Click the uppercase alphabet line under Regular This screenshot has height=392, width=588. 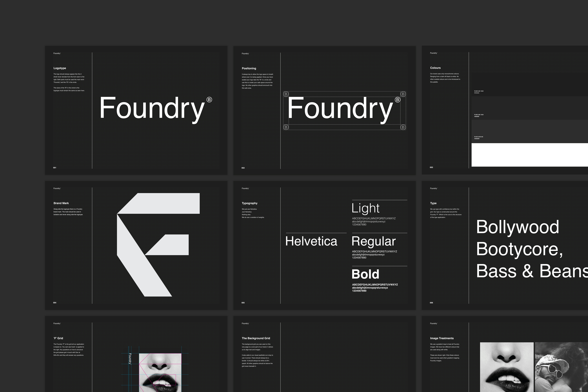click(374, 252)
